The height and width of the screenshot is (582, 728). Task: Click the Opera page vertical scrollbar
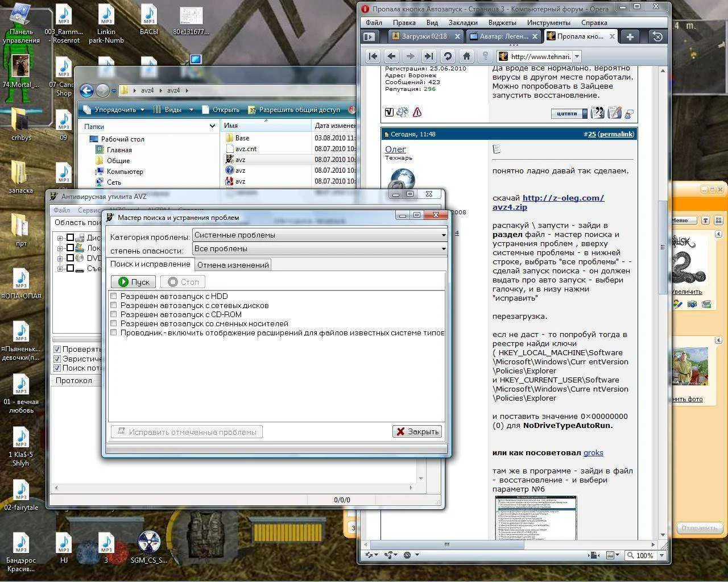(x=663, y=304)
